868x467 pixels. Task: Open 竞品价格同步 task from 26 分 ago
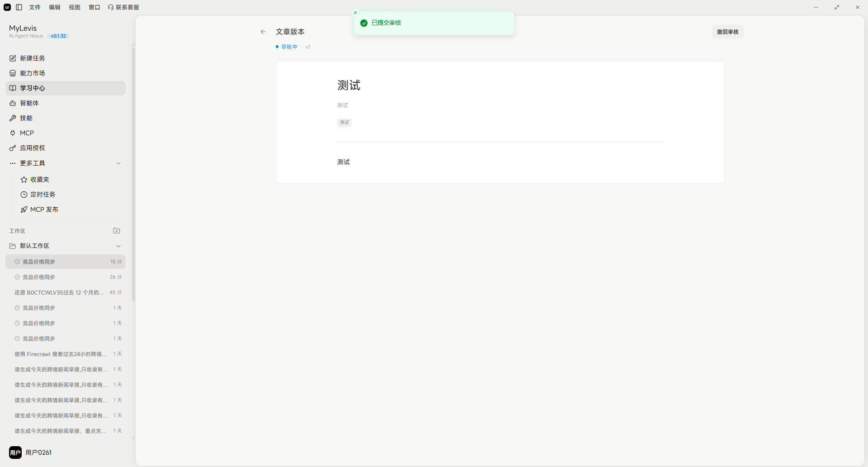66,277
